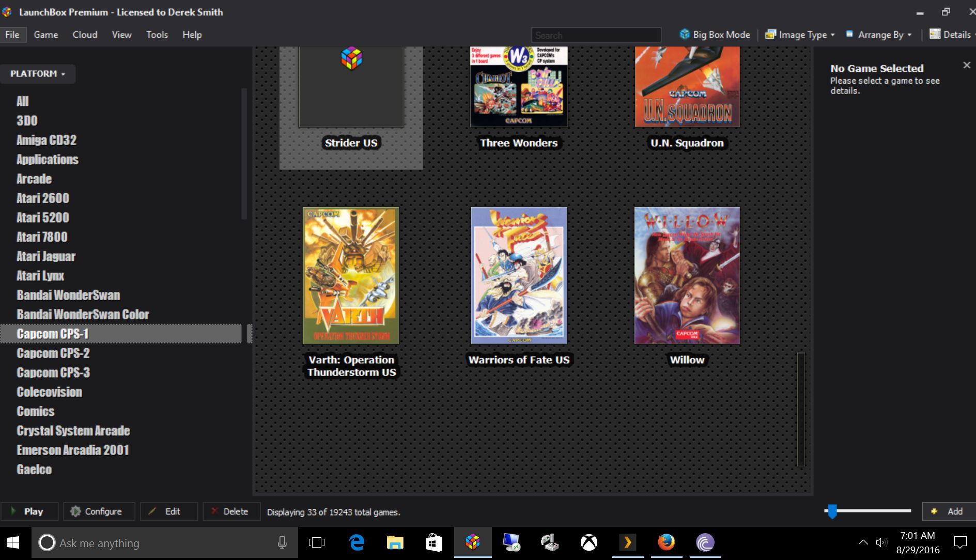Select the 3DO platform
The width and height of the screenshot is (976, 560).
point(27,120)
